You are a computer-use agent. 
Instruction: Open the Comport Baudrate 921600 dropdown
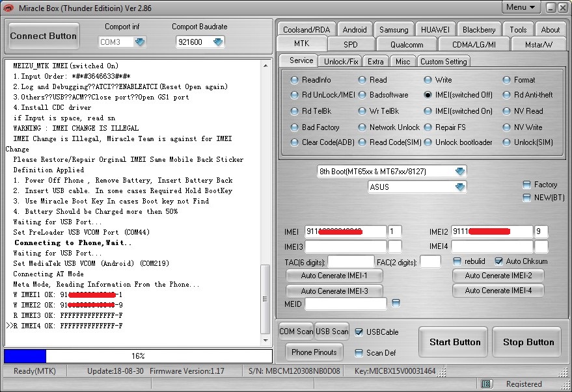click(x=218, y=42)
